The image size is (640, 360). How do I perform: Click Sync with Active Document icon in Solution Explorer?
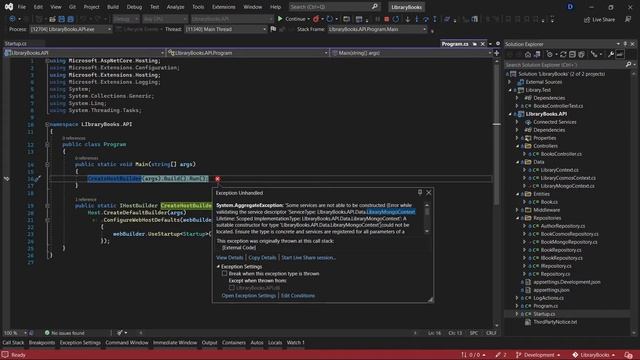click(x=563, y=54)
